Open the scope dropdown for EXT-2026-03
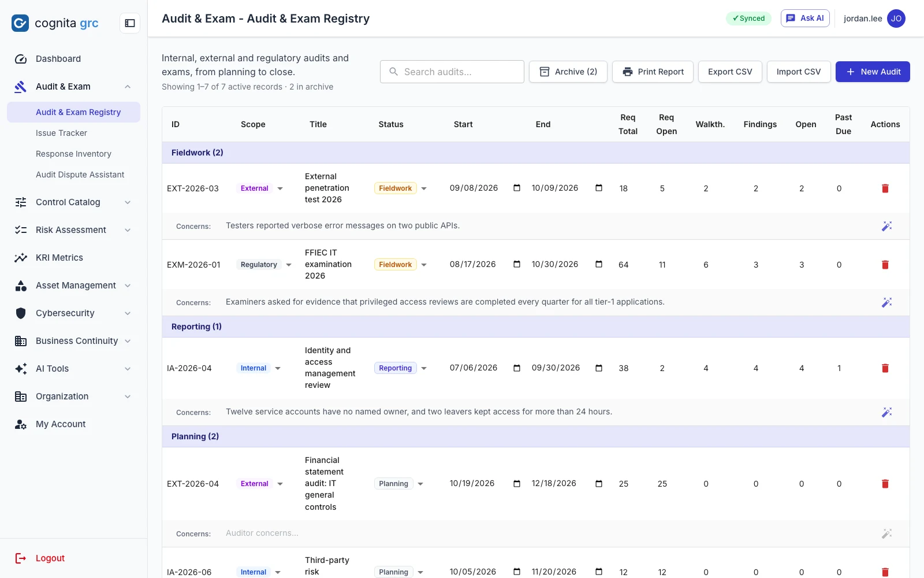Image resolution: width=924 pixels, height=578 pixels. tap(261, 188)
